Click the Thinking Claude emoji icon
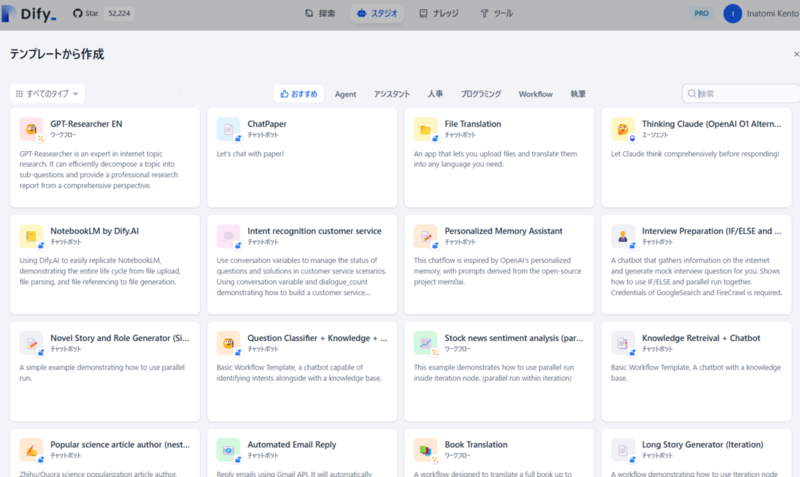The image size is (800, 477). pos(622,129)
